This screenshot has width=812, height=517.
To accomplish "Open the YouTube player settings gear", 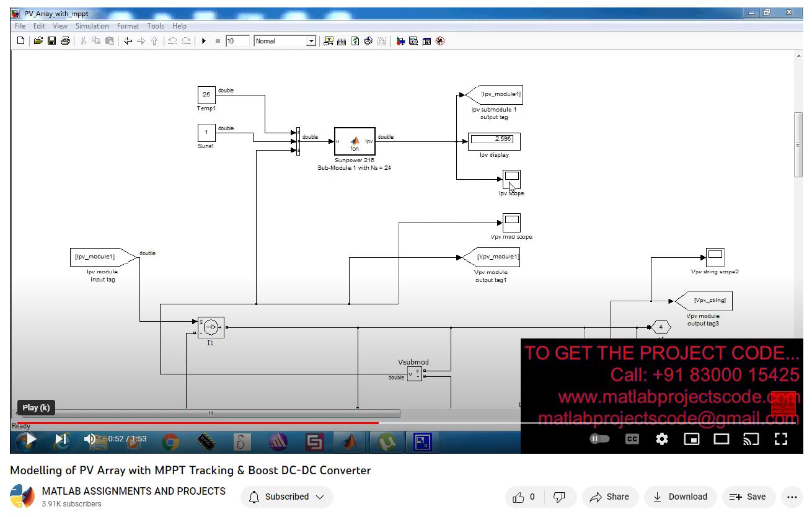I will [662, 439].
